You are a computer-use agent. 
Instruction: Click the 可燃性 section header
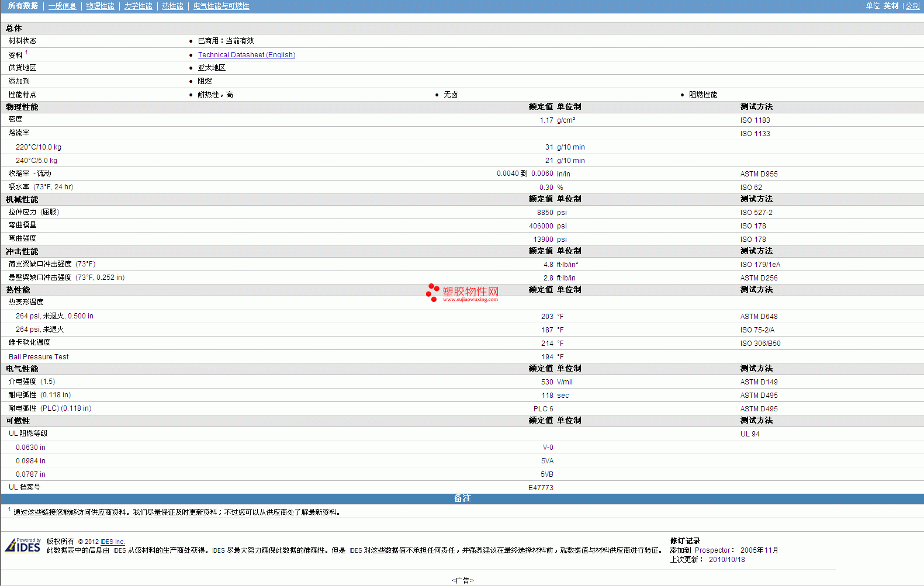[18, 421]
